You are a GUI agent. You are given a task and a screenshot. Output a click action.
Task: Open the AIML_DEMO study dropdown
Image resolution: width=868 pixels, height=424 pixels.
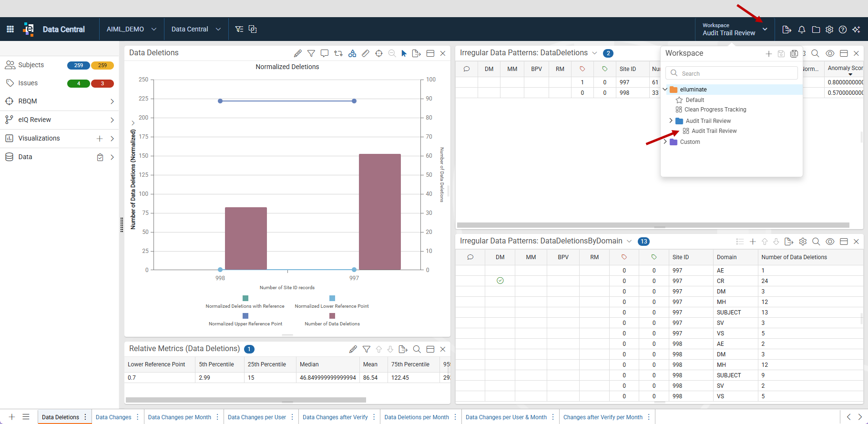(132, 29)
